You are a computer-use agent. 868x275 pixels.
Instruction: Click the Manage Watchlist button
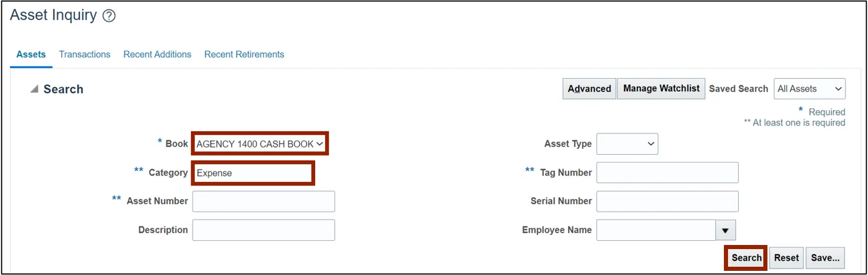661,89
